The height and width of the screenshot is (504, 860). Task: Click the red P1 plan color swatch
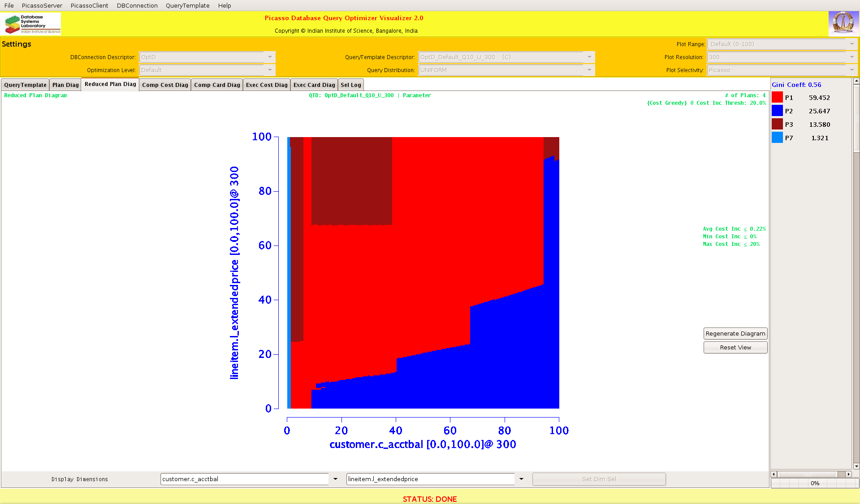point(777,97)
